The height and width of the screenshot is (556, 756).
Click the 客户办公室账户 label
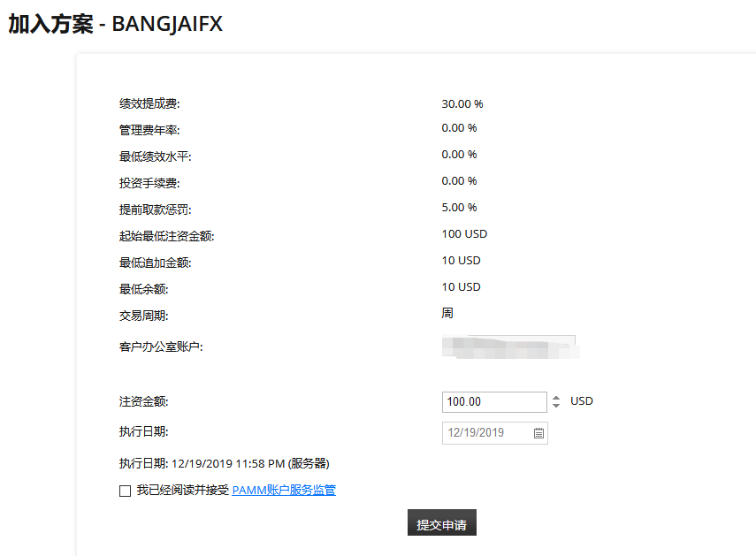tap(161, 347)
